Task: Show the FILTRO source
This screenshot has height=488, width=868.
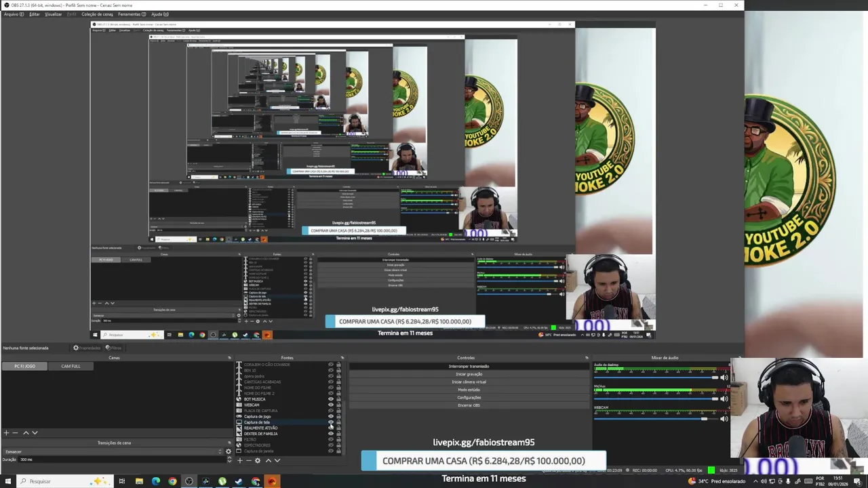Action: (331, 439)
